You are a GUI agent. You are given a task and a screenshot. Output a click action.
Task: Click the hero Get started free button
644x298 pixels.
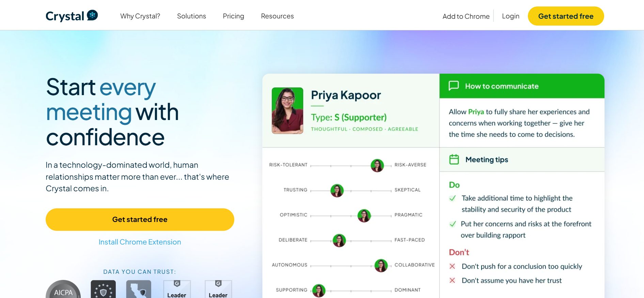[x=140, y=220]
